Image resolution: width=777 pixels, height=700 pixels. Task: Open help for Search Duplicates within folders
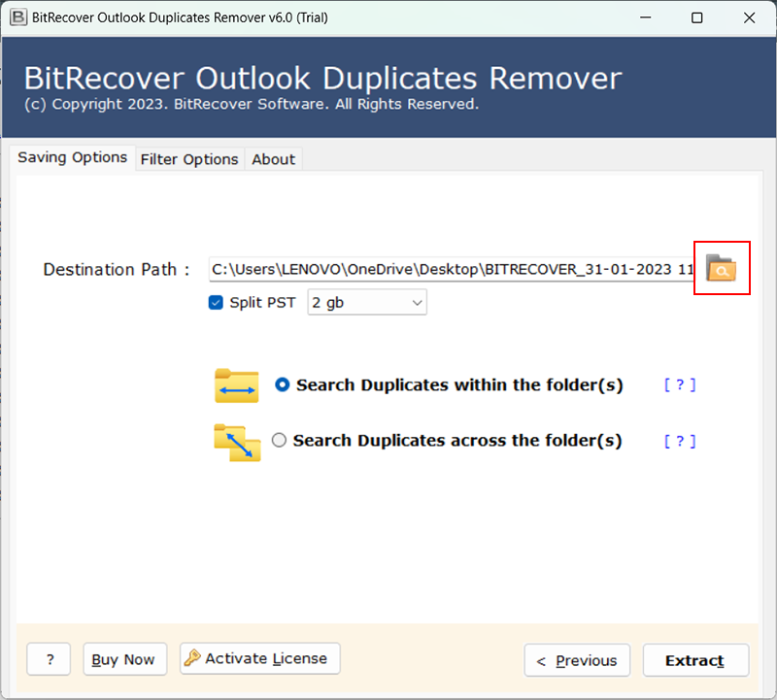point(680,385)
